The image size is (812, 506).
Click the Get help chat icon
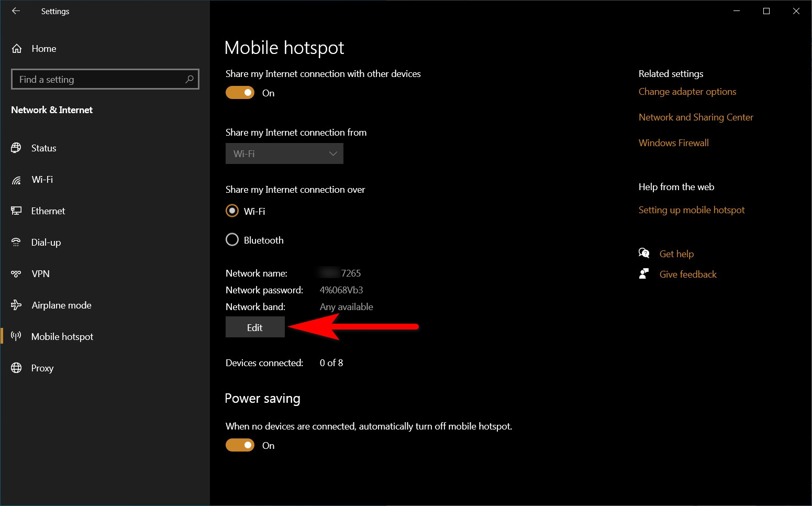pos(644,254)
